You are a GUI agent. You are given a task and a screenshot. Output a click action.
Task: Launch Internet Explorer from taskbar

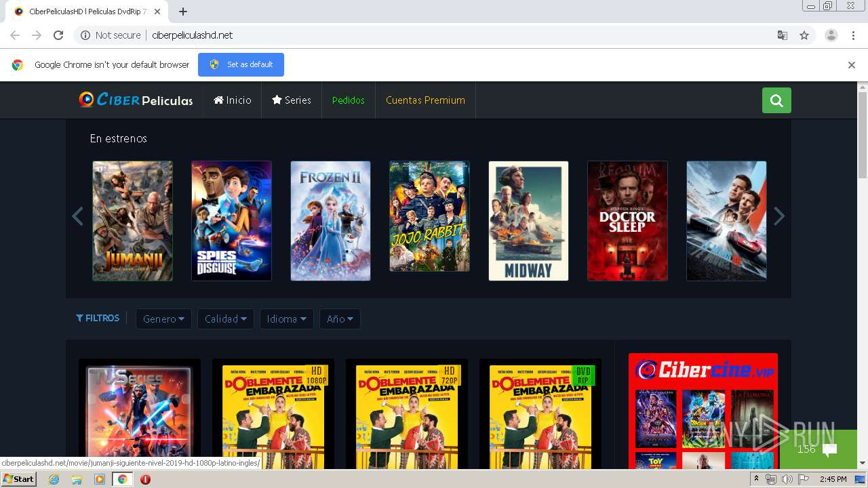tap(54, 479)
